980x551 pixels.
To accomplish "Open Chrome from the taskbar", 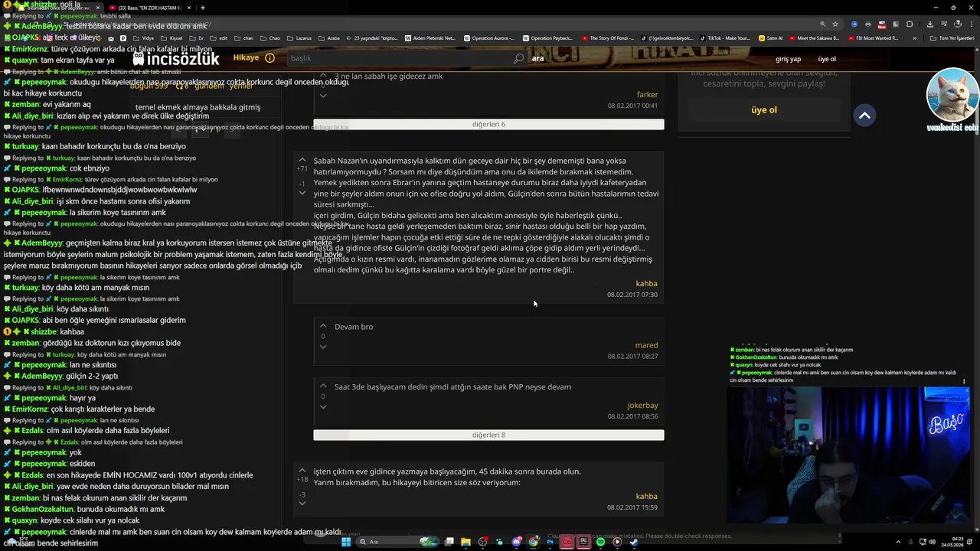I will click(x=533, y=542).
